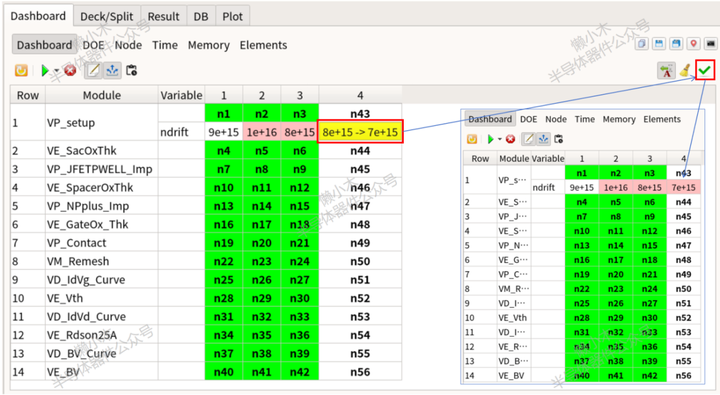Click the first blue save icon at top right
Image resolution: width=720 pixels, height=395 pixels.
[659, 44]
